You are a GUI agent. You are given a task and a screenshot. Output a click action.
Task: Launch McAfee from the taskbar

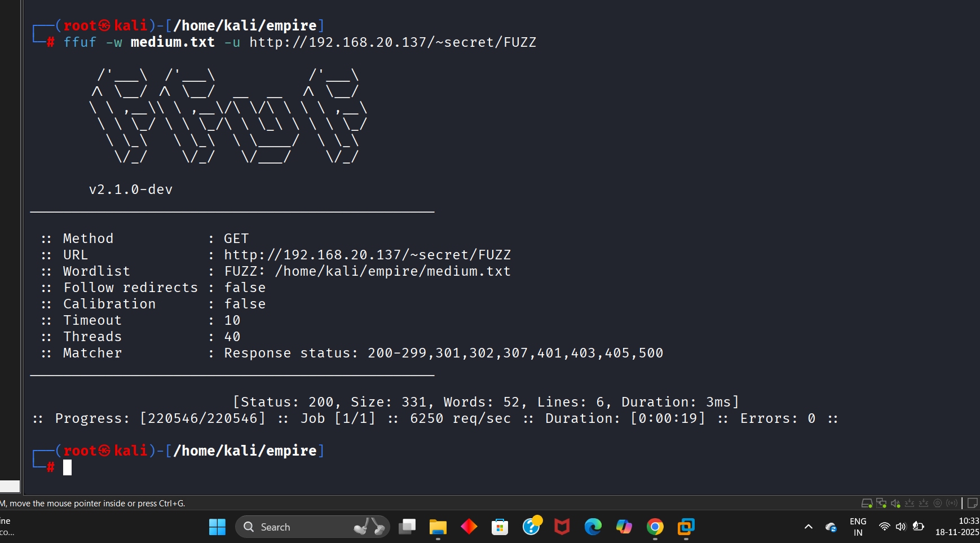pyautogui.click(x=562, y=527)
